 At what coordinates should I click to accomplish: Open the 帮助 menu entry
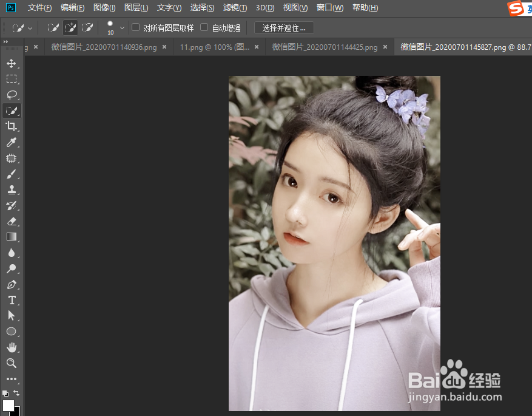click(365, 7)
